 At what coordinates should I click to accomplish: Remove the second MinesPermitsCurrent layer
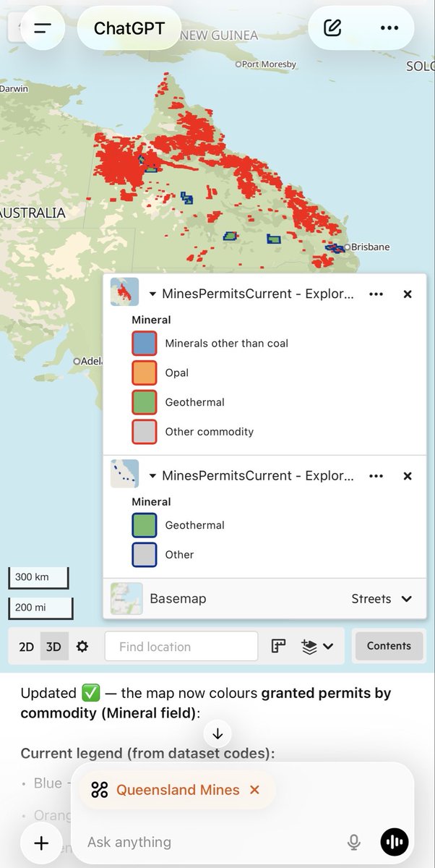click(408, 476)
